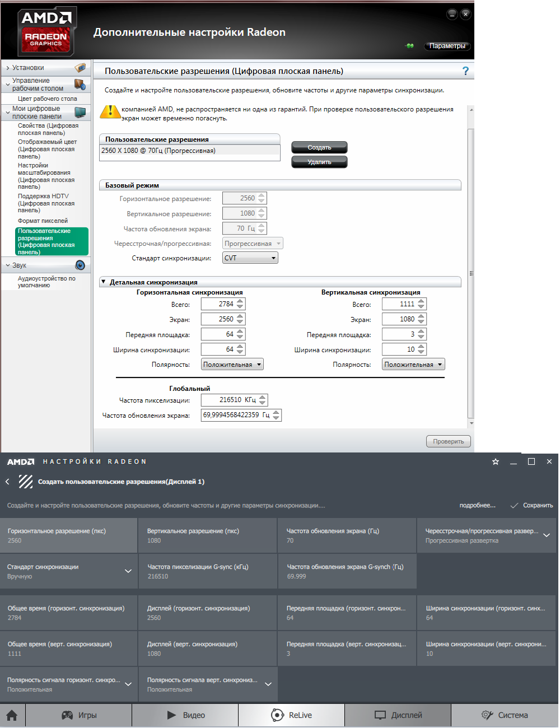The image size is (560, 728).
Task: Click Частота обновления экрана (Гц) tile 70
Action: [347, 535]
